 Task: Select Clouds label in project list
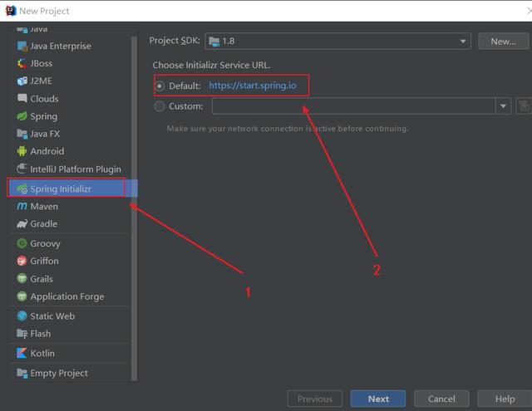pyautogui.click(x=44, y=99)
